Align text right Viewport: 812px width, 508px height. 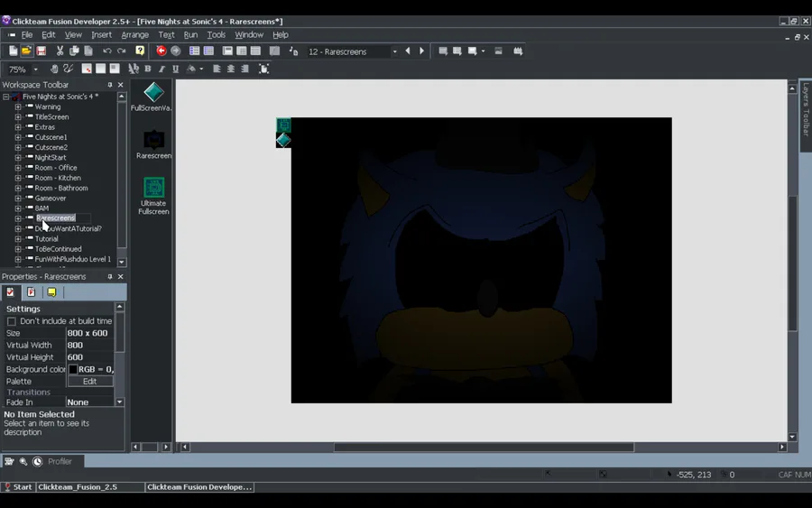[245, 69]
